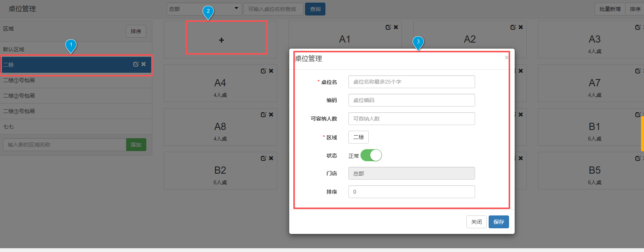Focus the 桌位名 input field
The image size is (644, 252).
(411, 82)
